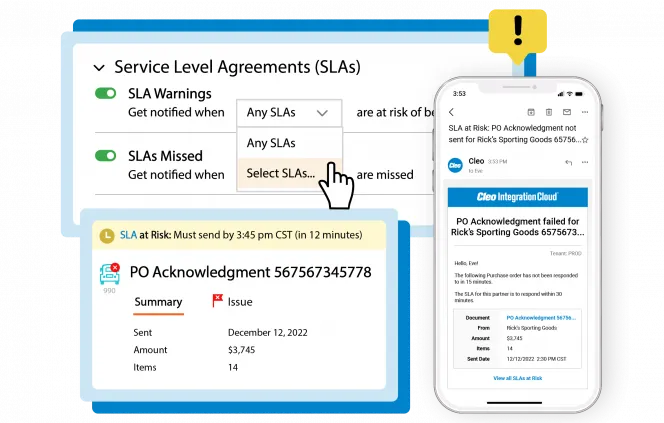664x423 pixels.
Task: Tap the iPhone home indicator bar
Action: [515, 403]
